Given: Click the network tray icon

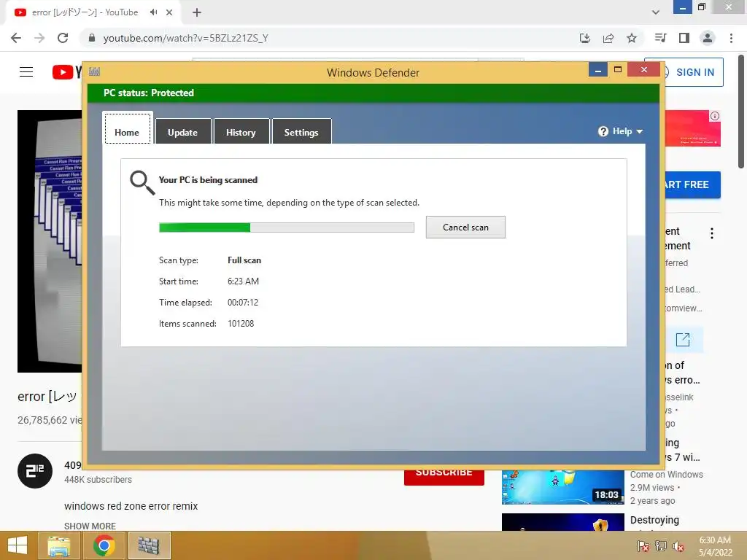Looking at the screenshot, I should click(x=661, y=546).
